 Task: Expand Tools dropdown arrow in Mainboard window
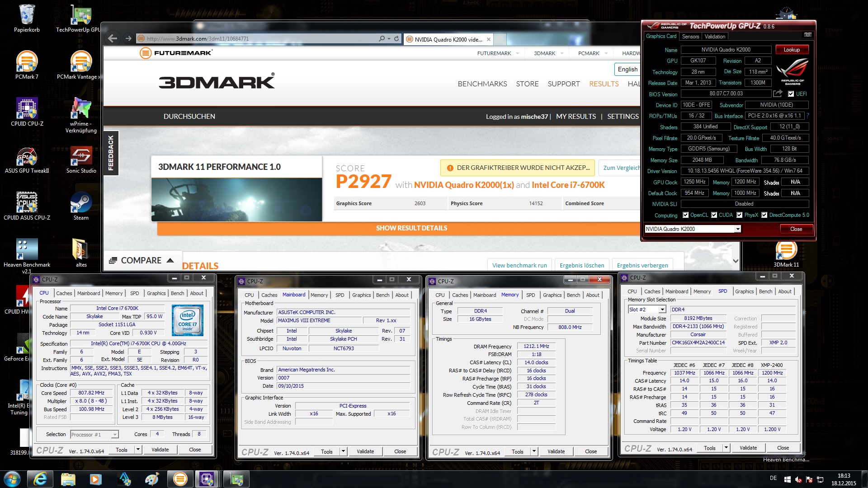[343, 451]
